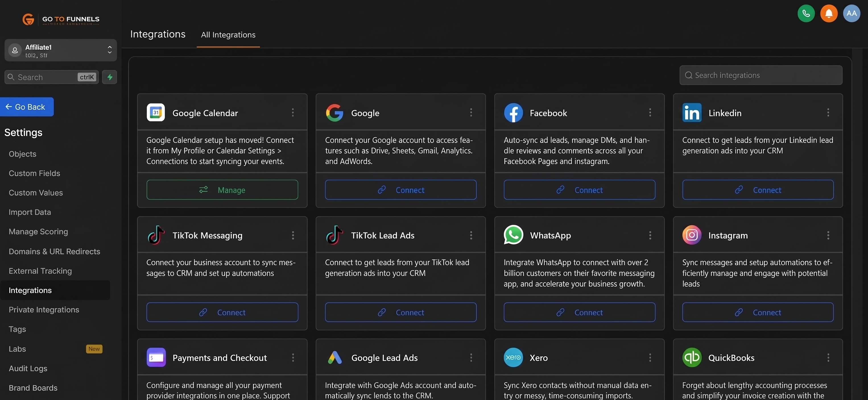Open TikTok Messaging card three-dot menu
Image resolution: width=868 pixels, height=400 pixels.
[292, 235]
